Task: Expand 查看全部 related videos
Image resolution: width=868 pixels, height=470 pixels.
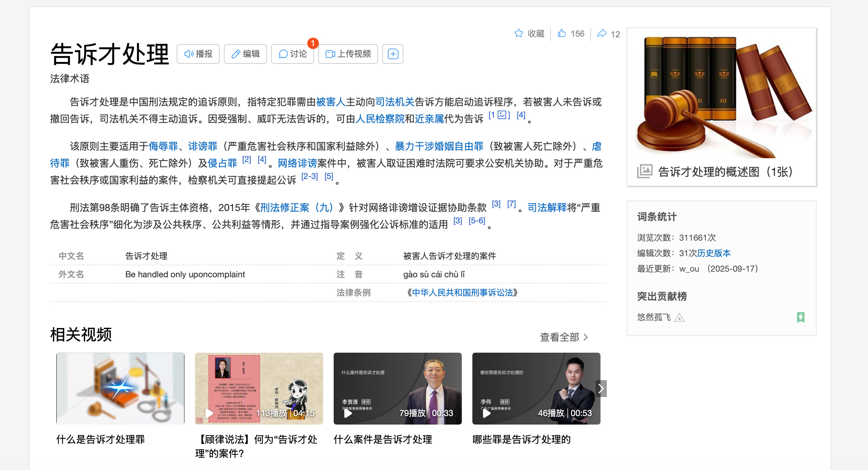Action: pos(564,337)
